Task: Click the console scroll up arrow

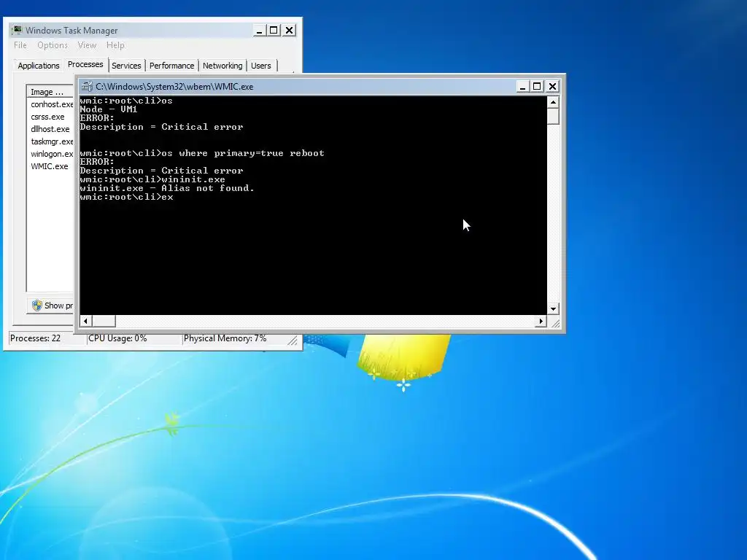Action: 553,102
